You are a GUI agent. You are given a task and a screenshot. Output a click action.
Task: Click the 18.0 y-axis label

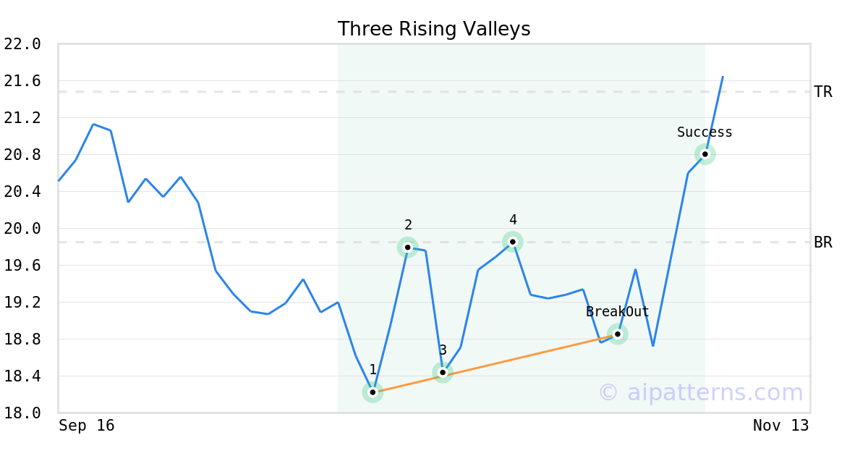point(22,413)
